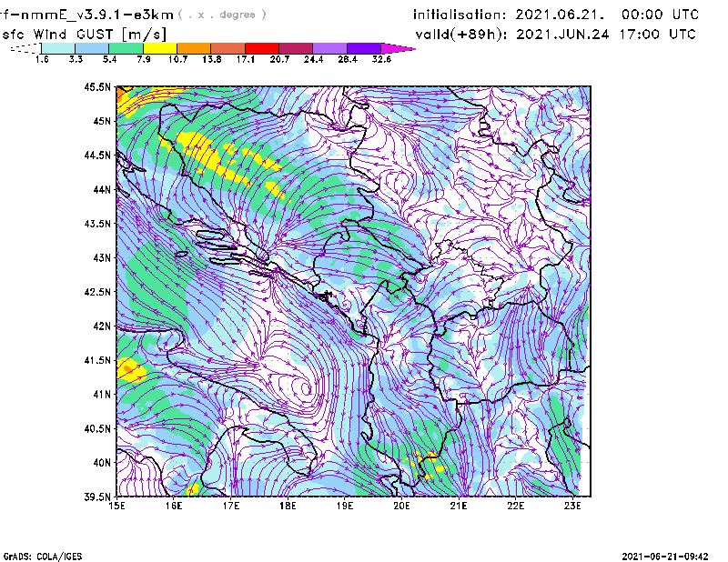Click the '00:00 UTC' initialisation time
This screenshot has width=728, height=562.
(660, 15)
